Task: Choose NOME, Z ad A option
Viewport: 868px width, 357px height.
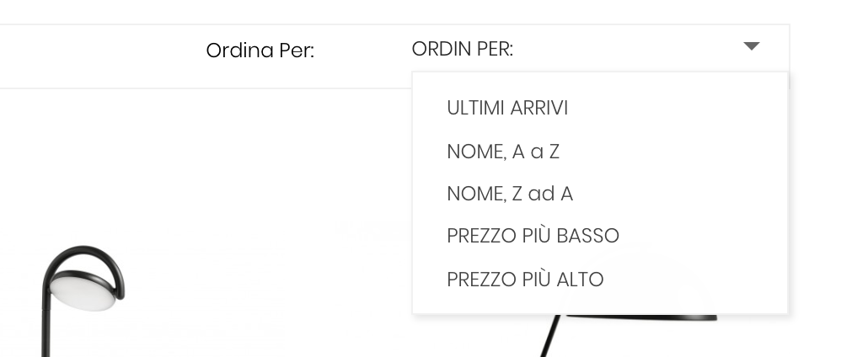Action: (x=510, y=194)
